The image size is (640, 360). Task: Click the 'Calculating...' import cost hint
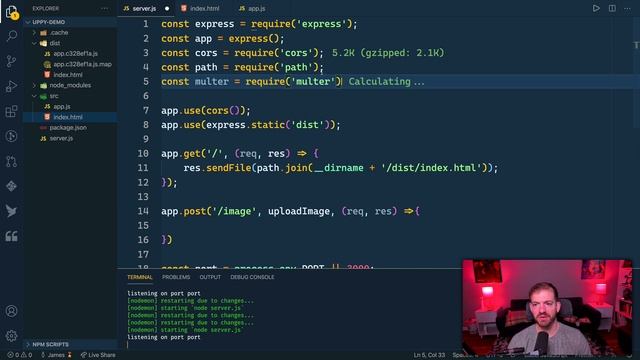click(386, 82)
